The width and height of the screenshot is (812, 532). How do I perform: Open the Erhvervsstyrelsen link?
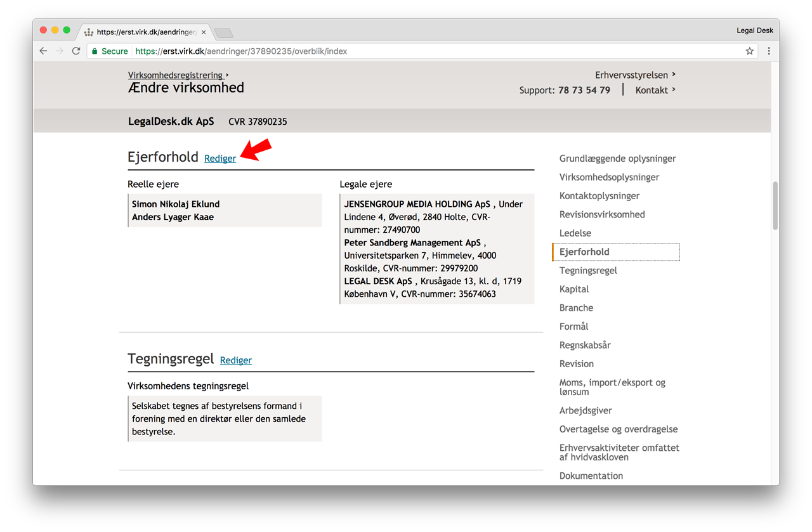pyautogui.click(x=635, y=75)
